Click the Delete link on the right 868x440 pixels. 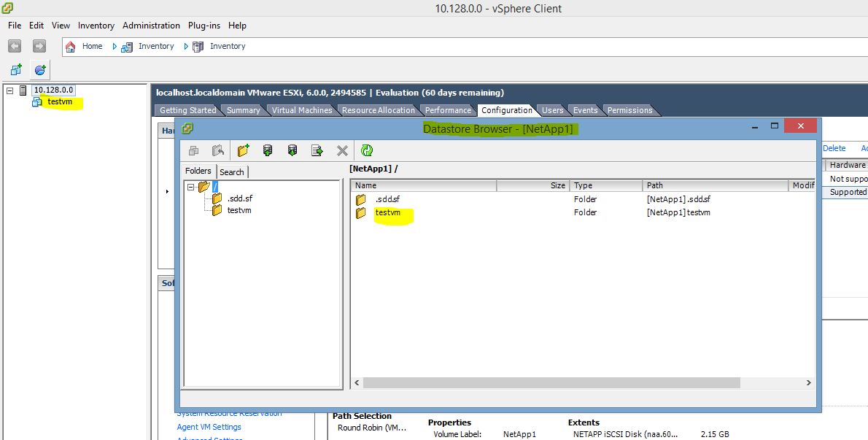(x=834, y=147)
